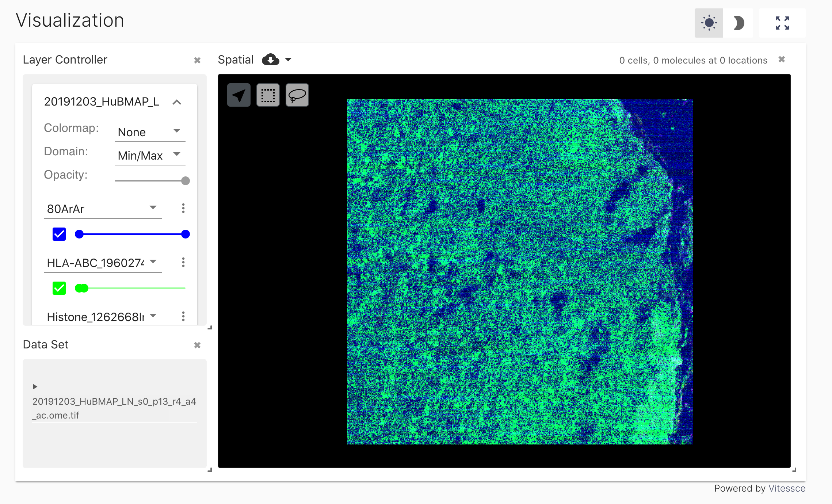
Task: Close the Layer Controller panel
Action: 197,60
